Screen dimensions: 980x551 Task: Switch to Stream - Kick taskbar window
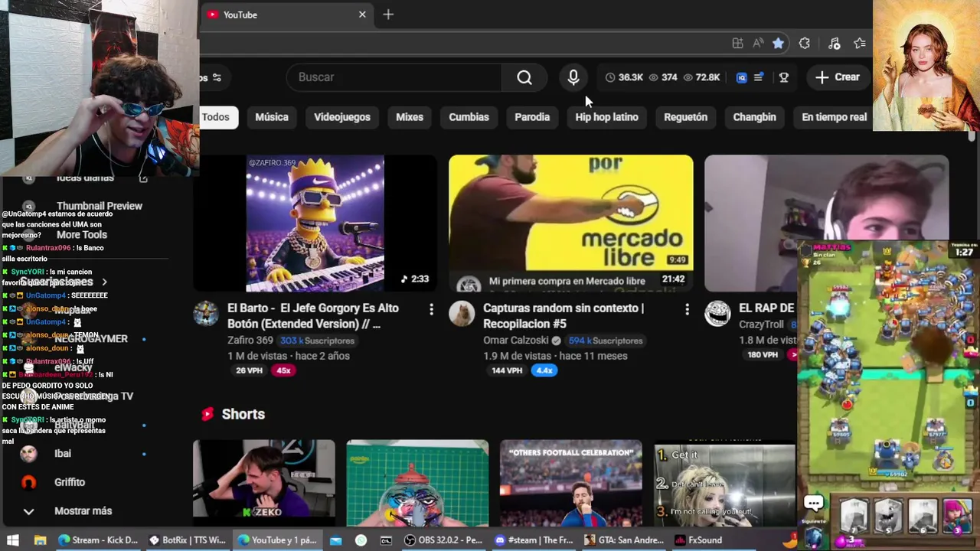[98, 540]
